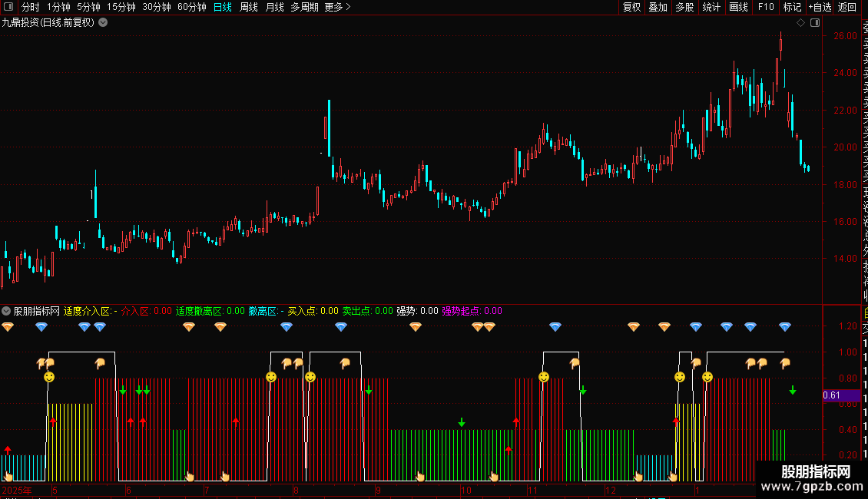Click the 强势: 0.00 label

coord(417,311)
